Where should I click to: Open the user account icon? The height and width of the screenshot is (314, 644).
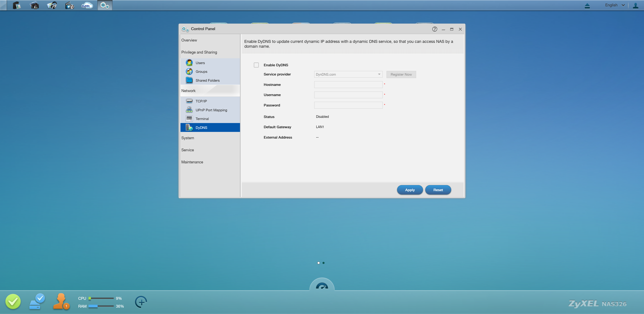635,5
